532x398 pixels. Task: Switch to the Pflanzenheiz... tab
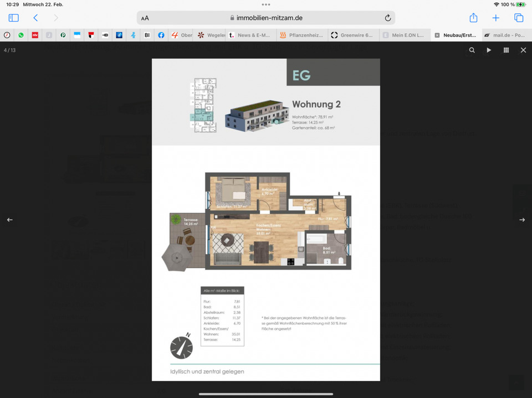(301, 35)
